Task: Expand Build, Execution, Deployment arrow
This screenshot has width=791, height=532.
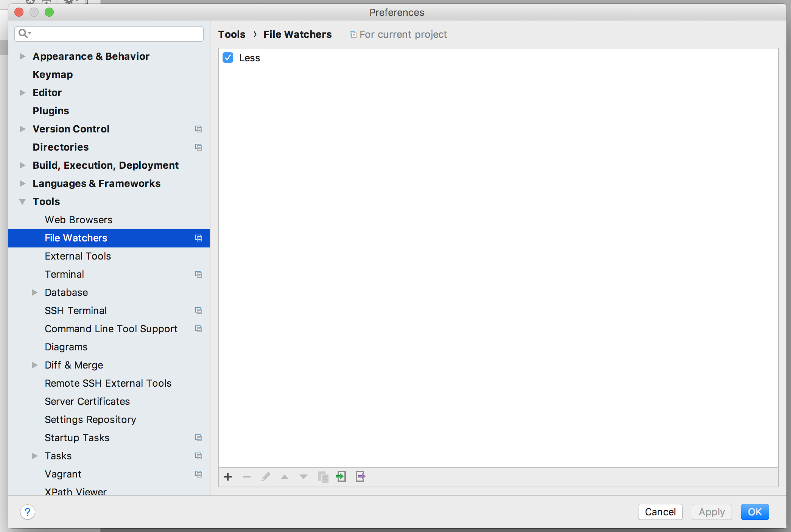Action: 22,165
